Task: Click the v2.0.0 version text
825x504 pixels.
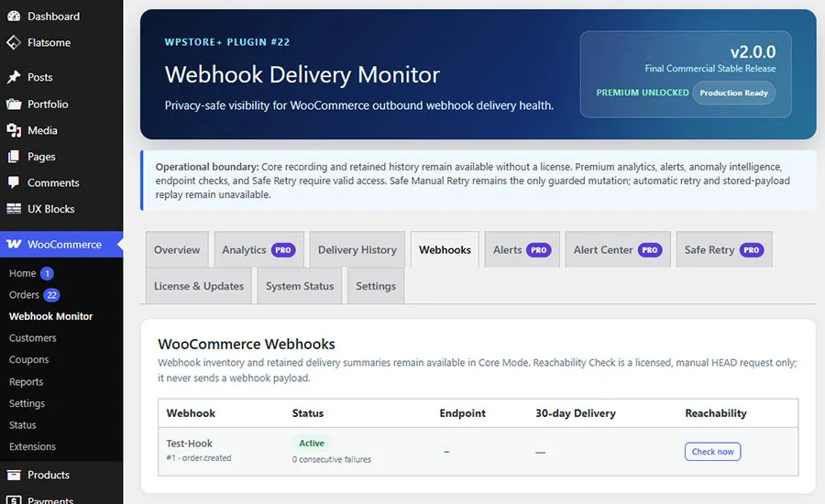Action: (753, 51)
